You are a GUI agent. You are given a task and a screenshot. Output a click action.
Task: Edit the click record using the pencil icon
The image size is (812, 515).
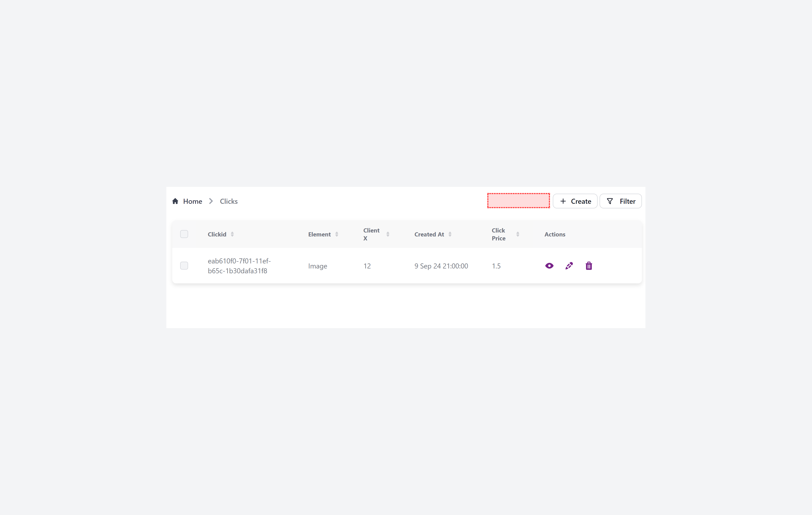pos(569,266)
